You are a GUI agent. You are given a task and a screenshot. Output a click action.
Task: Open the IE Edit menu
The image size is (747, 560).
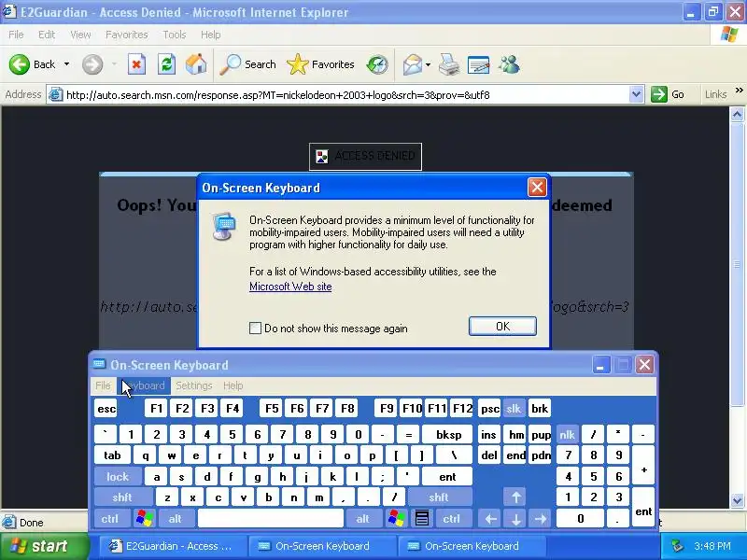46,35
